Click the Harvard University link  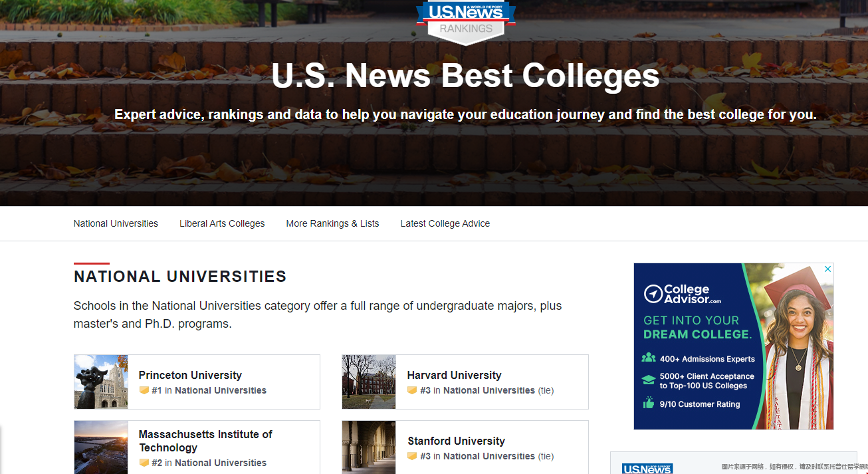(x=455, y=375)
